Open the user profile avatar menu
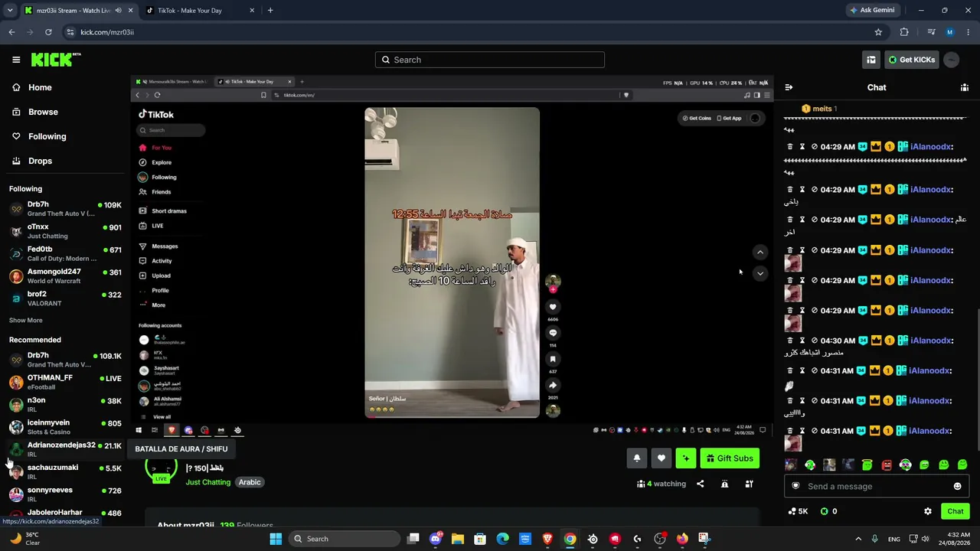The image size is (980, 551). [x=951, y=60]
